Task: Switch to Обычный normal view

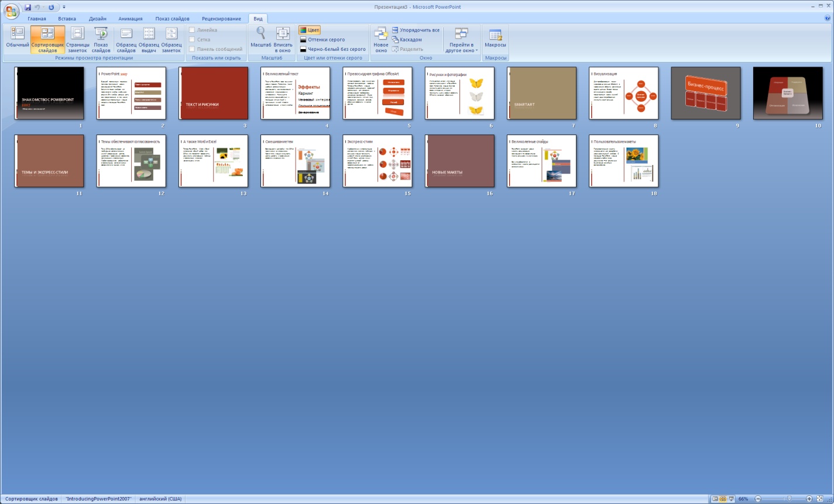Action: (18, 39)
